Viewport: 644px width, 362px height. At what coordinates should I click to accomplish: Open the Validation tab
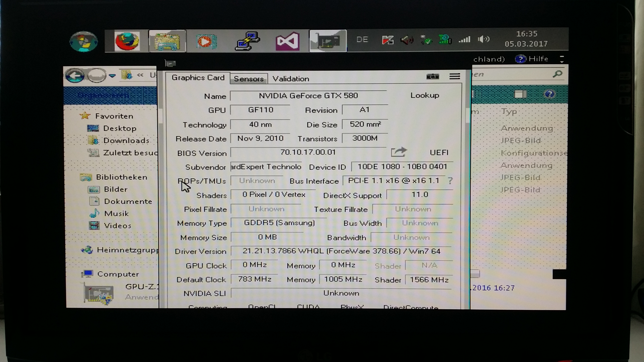click(x=291, y=79)
